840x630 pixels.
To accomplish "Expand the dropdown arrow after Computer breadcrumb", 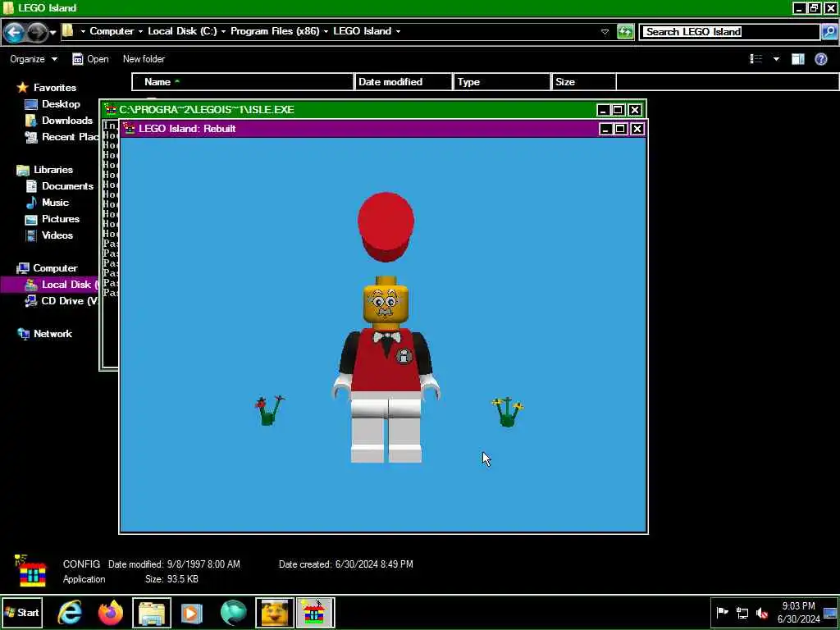I will [140, 32].
